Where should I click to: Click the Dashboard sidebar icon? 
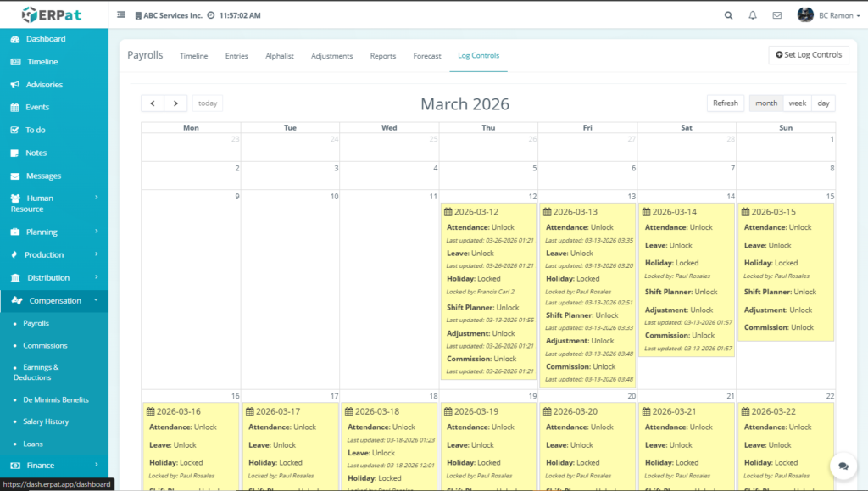coord(15,39)
